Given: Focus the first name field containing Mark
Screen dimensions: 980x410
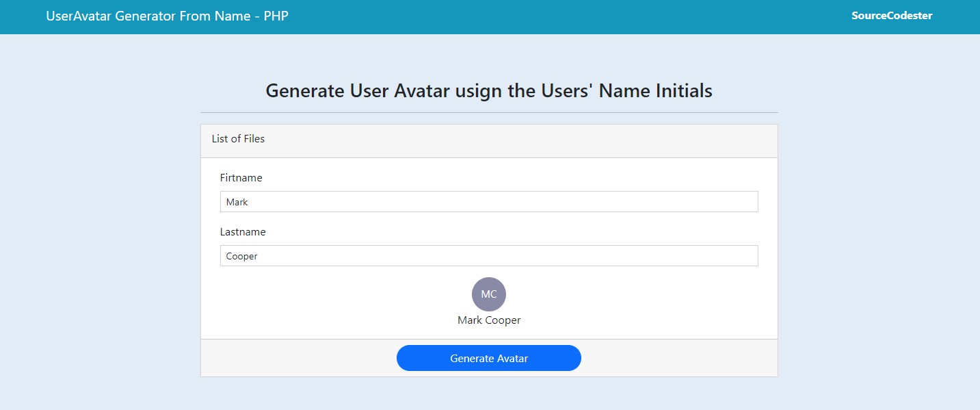Looking at the screenshot, I should click(489, 202).
